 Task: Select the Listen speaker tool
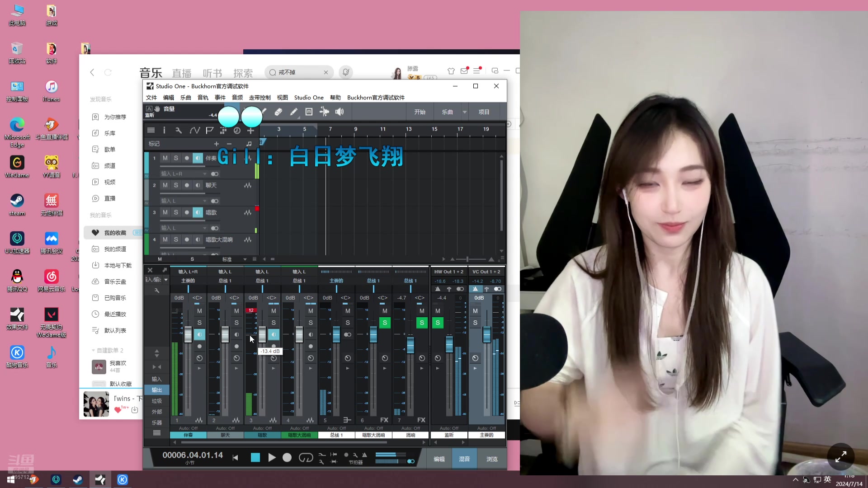[340, 112]
